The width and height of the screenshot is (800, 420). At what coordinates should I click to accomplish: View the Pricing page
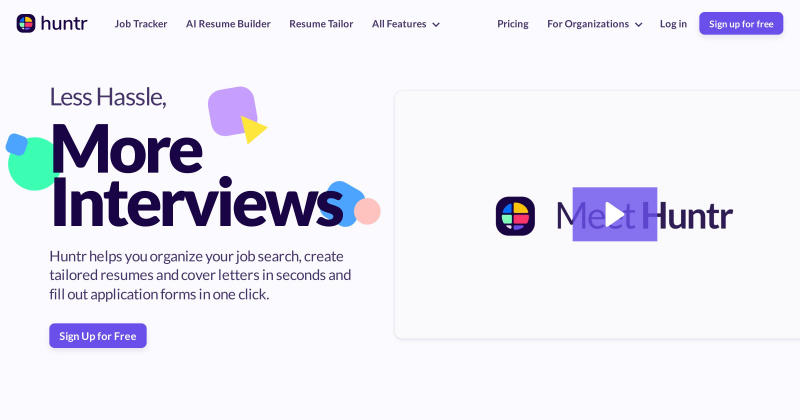[x=513, y=24]
